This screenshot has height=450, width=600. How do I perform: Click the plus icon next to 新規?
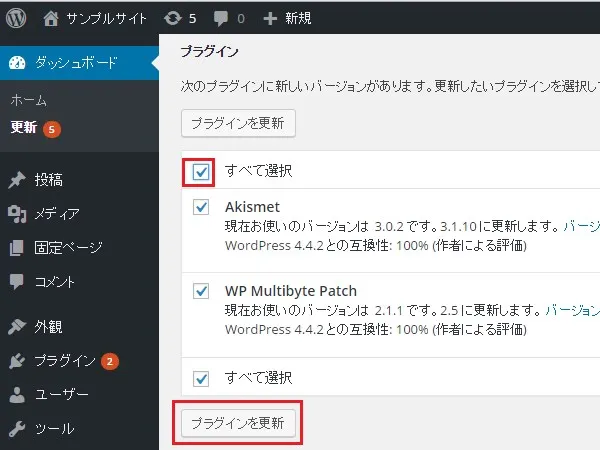coord(270,19)
